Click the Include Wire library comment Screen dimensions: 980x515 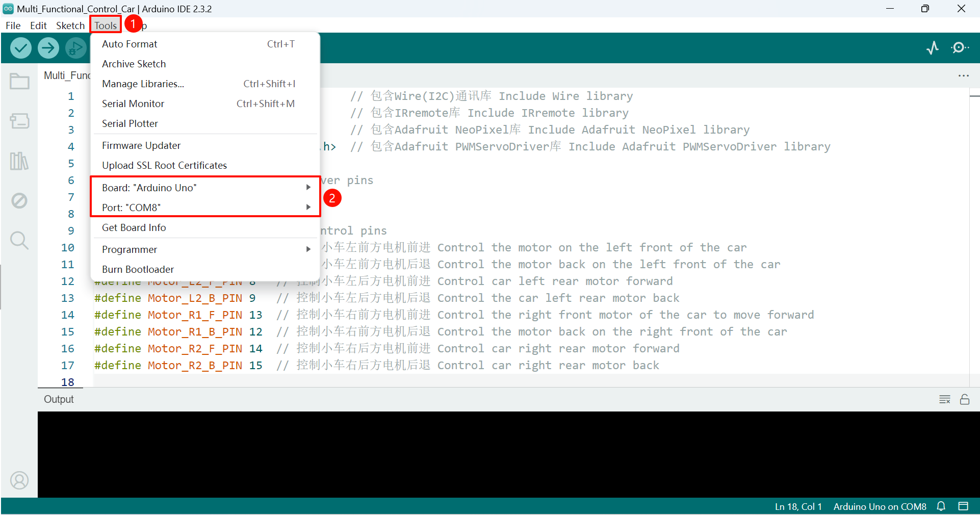(492, 96)
